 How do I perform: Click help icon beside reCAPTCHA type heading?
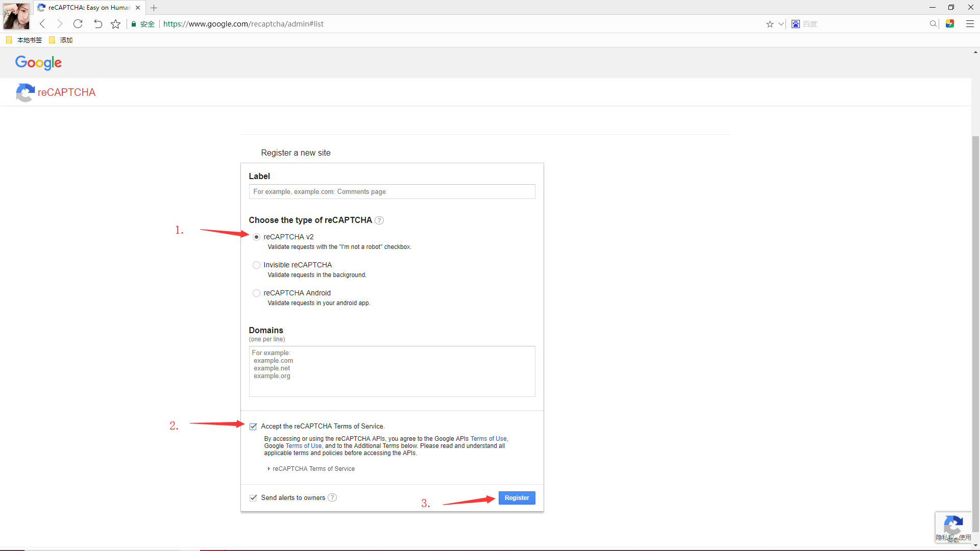(x=379, y=220)
